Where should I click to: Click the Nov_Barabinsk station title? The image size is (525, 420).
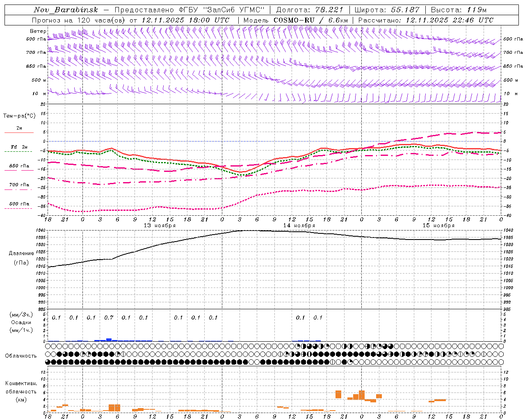(66, 10)
